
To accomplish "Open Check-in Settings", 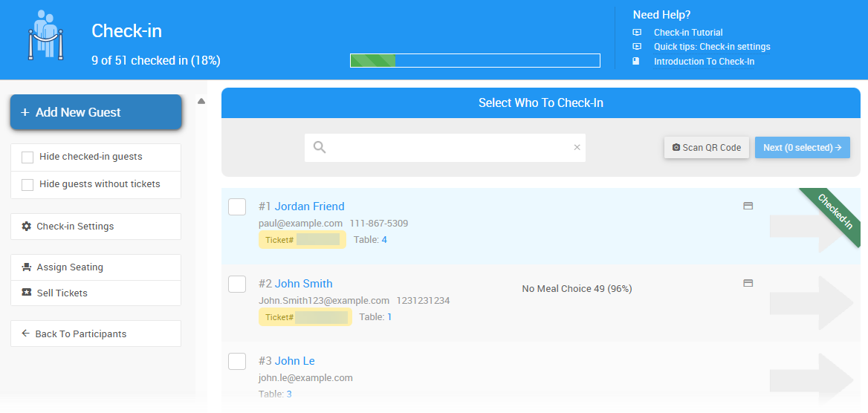I will 96,227.
